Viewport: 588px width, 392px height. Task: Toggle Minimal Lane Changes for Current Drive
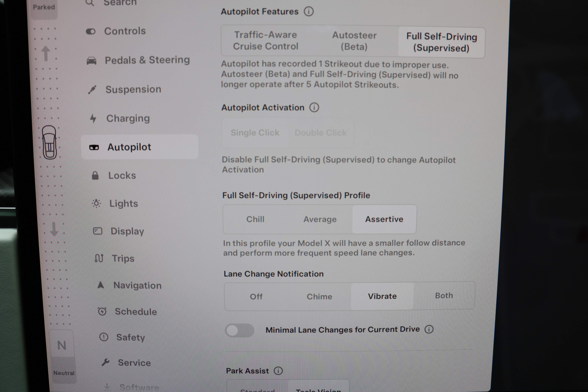coord(239,330)
